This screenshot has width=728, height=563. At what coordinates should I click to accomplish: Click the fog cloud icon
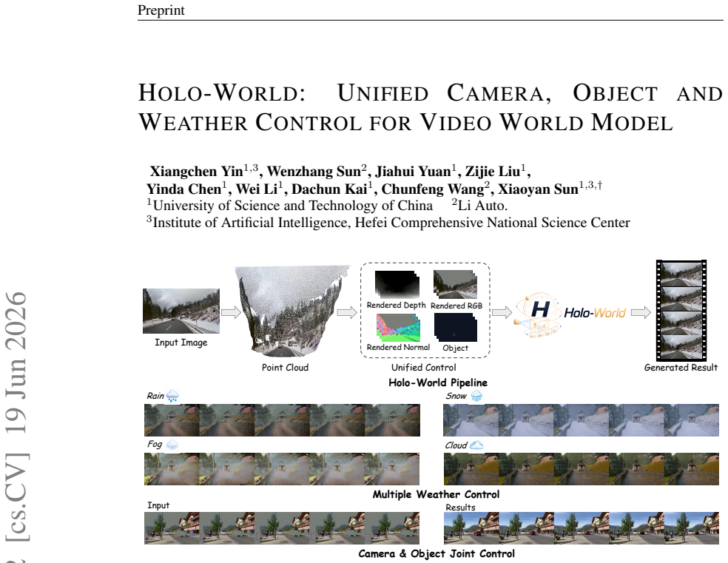[x=172, y=445]
